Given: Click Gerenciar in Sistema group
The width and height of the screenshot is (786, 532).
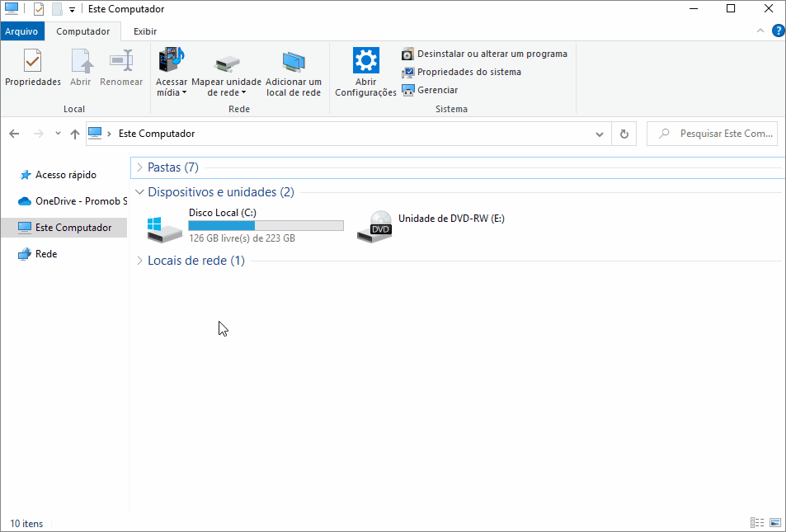Looking at the screenshot, I should point(430,90).
